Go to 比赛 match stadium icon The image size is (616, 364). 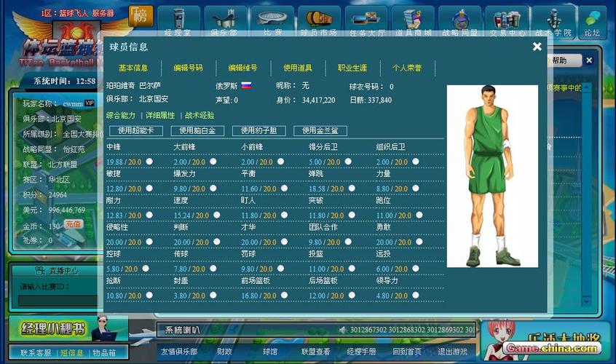click(272, 20)
